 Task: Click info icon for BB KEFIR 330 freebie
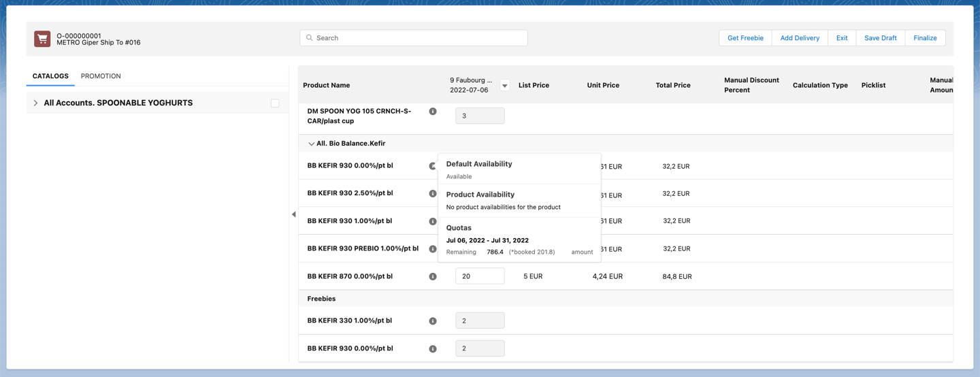click(x=433, y=321)
